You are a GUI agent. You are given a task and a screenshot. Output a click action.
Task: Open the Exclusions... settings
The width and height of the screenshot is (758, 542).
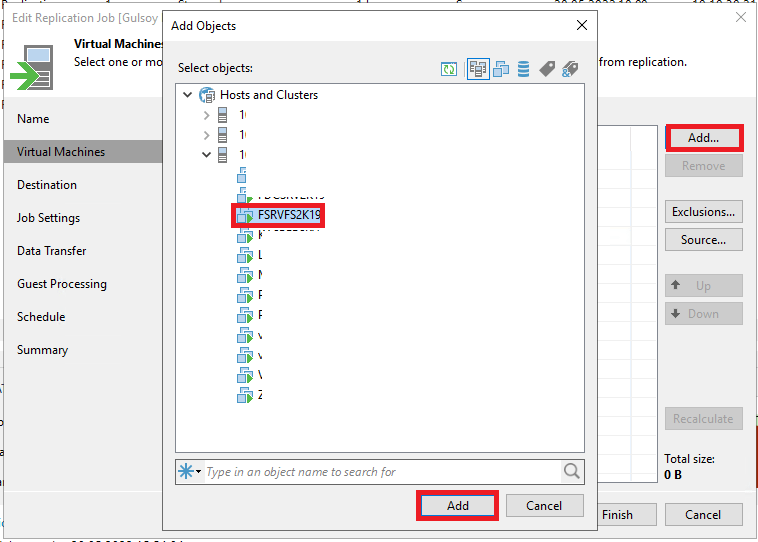[x=703, y=212]
